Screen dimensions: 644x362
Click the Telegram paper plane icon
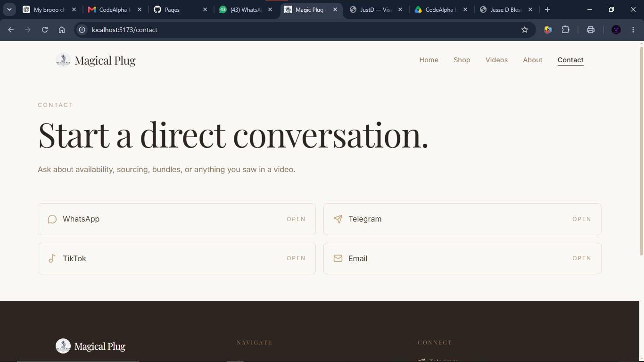(x=338, y=219)
